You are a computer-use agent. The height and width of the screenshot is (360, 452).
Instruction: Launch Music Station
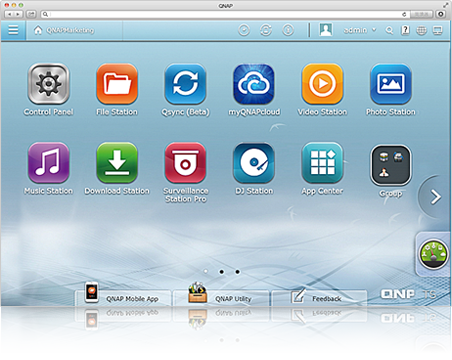point(49,163)
